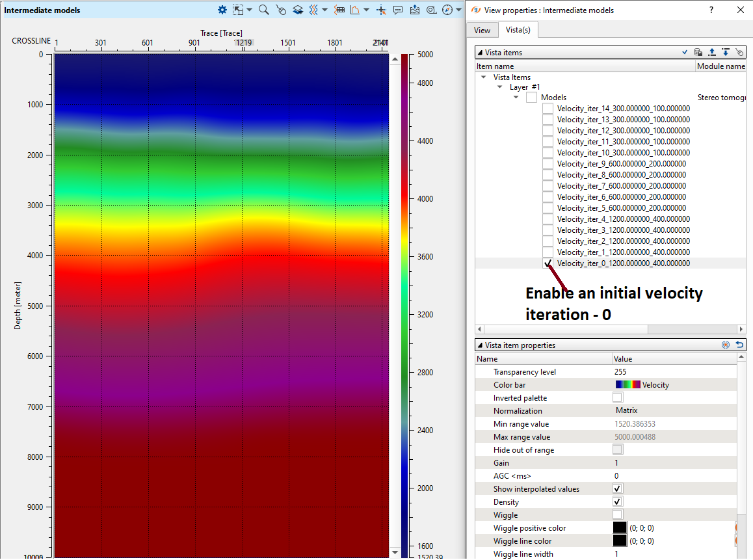Switch to the View tab
753x560 pixels.
tap(482, 30)
